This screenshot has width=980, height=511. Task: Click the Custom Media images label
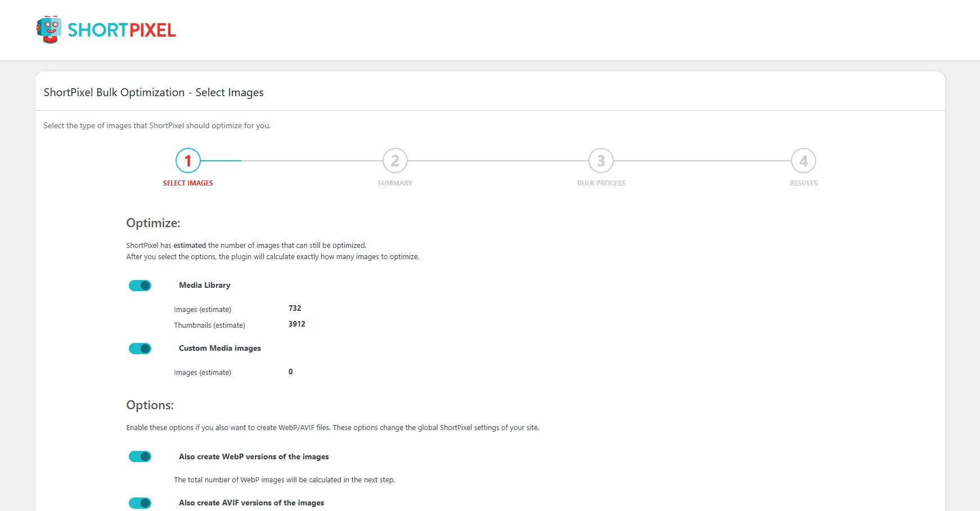coord(219,348)
